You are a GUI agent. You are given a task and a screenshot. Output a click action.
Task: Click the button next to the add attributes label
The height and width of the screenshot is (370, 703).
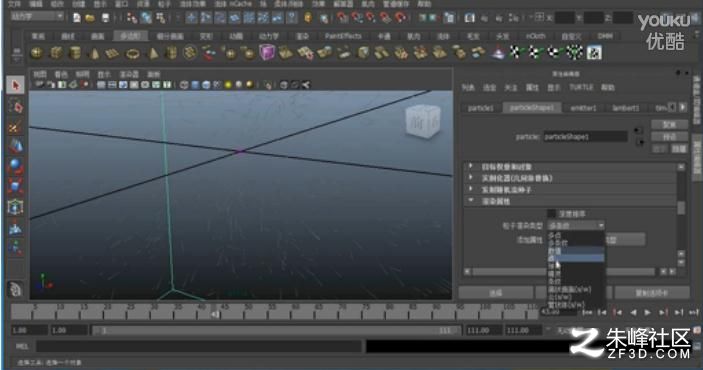click(x=626, y=239)
